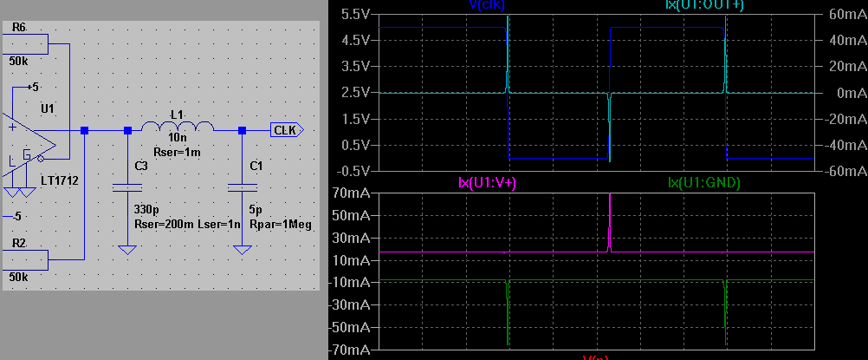
Task: Click the -70mA lower pane axis value
Action: [349, 350]
